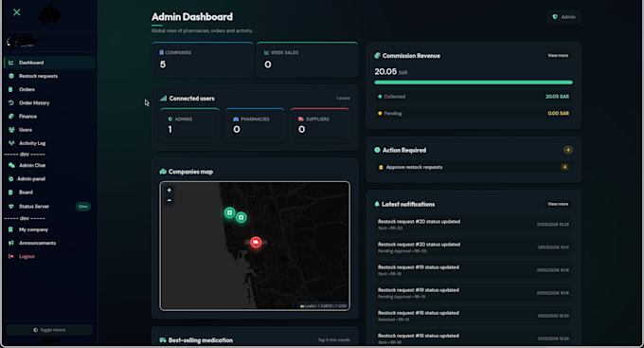The height and width of the screenshot is (348, 644).
Task: Click the commission revenue progress bar
Action: (474, 82)
